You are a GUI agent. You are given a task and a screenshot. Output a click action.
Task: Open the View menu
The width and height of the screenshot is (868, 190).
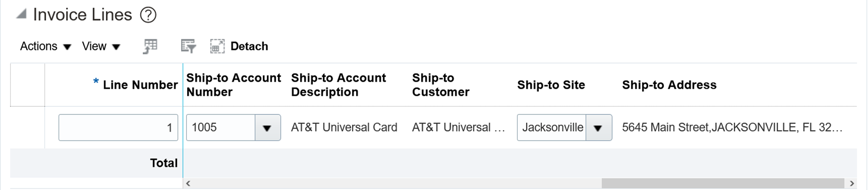pos(101,46)
